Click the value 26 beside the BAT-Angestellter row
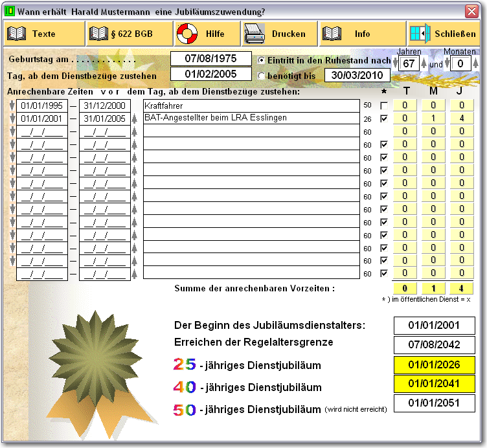The width and height of the screenshot is (487, 448). [x=367, y=119]
